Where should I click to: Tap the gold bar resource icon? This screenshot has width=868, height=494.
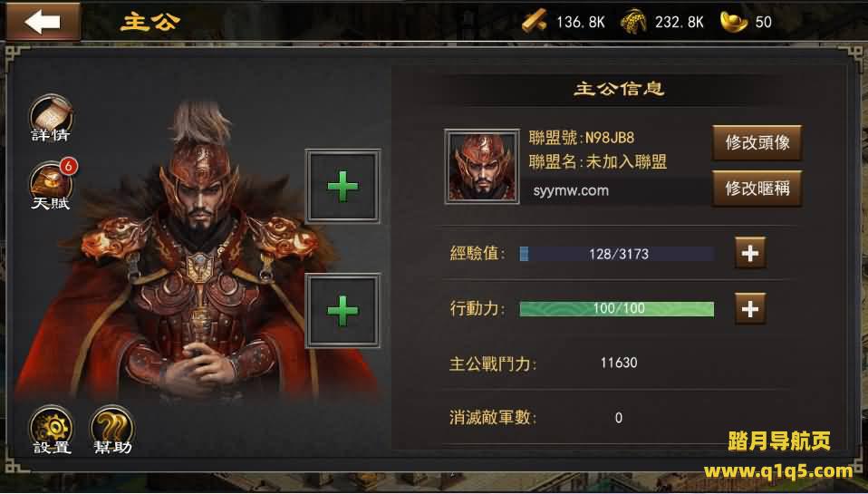[x=535, y=22]
